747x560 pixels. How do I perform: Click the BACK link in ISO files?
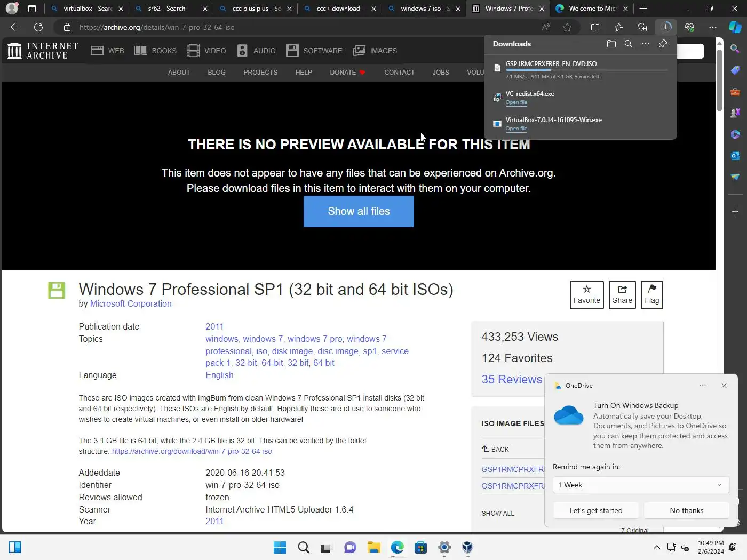tap(496, 449)
